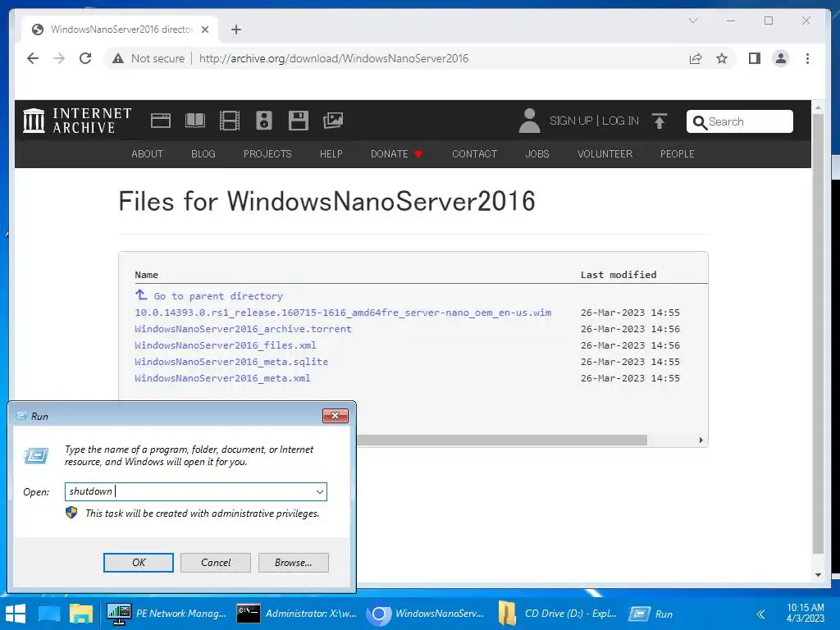Open a new browser tab
Viewport: 840px width, 630px height.
tap(236, 30)
